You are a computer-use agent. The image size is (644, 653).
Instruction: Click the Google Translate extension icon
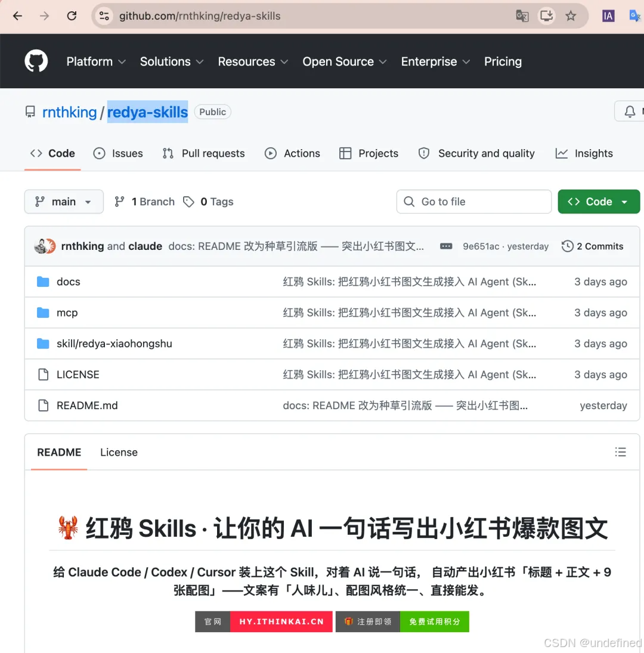tap(635, 16)
